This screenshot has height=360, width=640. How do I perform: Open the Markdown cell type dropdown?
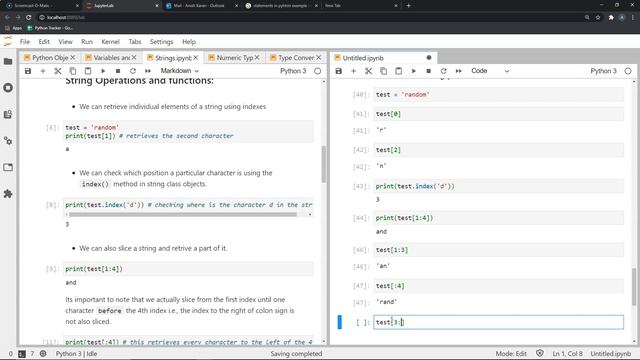[x=180, y=71]
